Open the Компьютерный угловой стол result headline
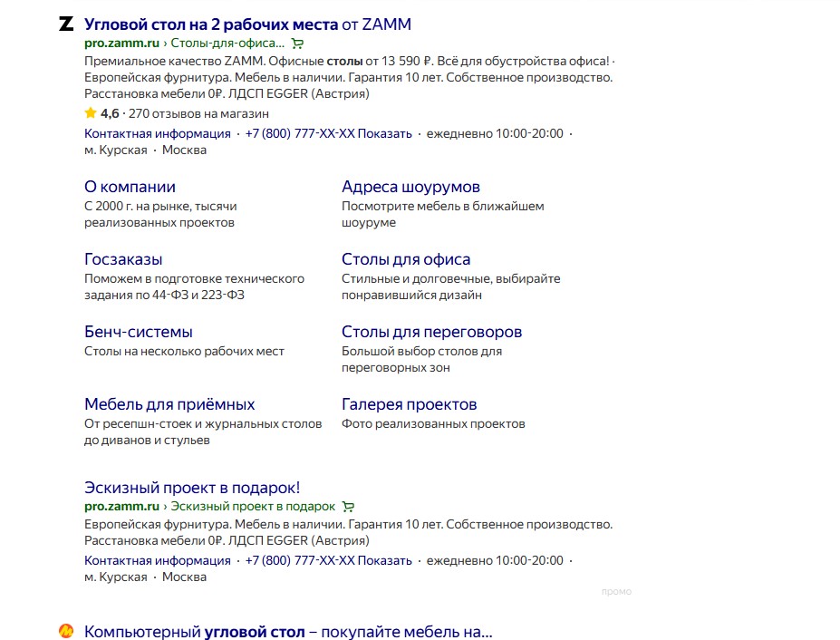The image size is (840, 640). [x=288, y=632]
